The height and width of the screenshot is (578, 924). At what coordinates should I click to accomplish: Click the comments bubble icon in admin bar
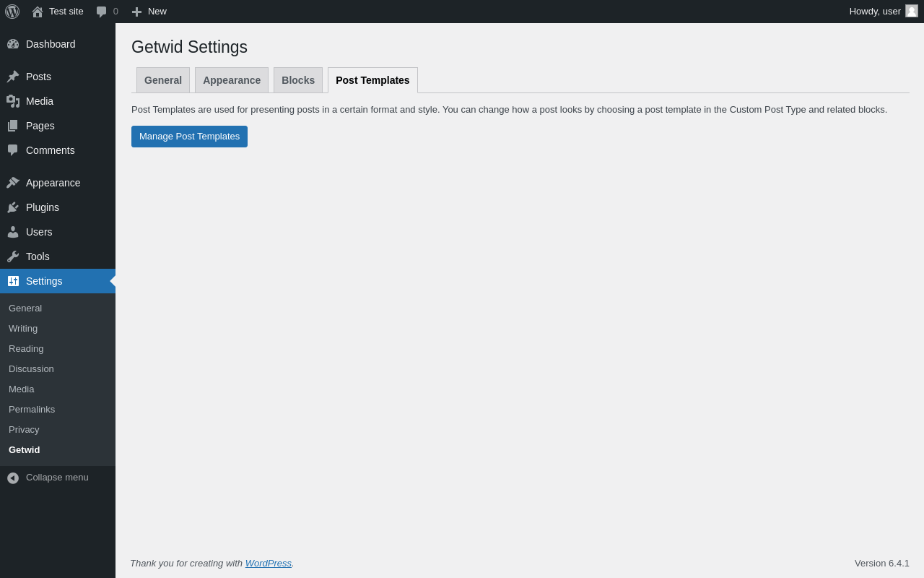[102, 12]
